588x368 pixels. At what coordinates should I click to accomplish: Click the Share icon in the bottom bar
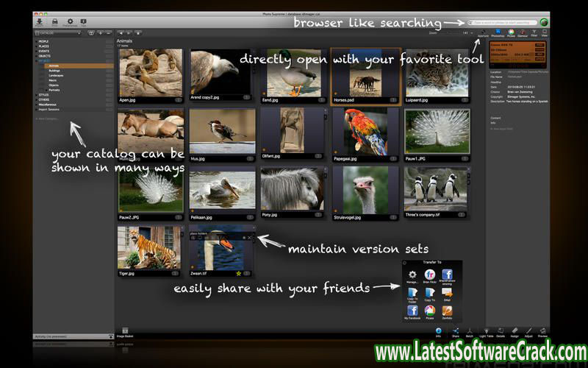click(456, 332)
